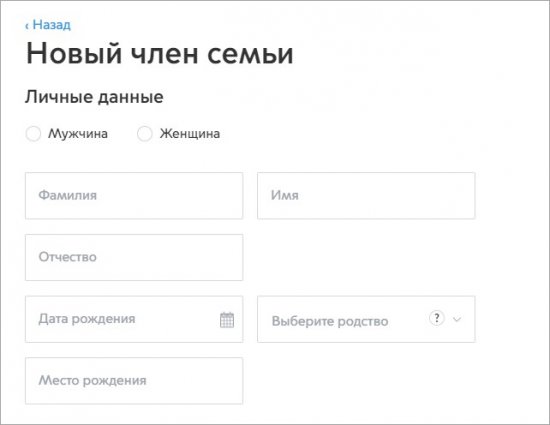Screen dimensions: 550x425
Task: Click the Место рождения placeholder text
Action: 93,380
